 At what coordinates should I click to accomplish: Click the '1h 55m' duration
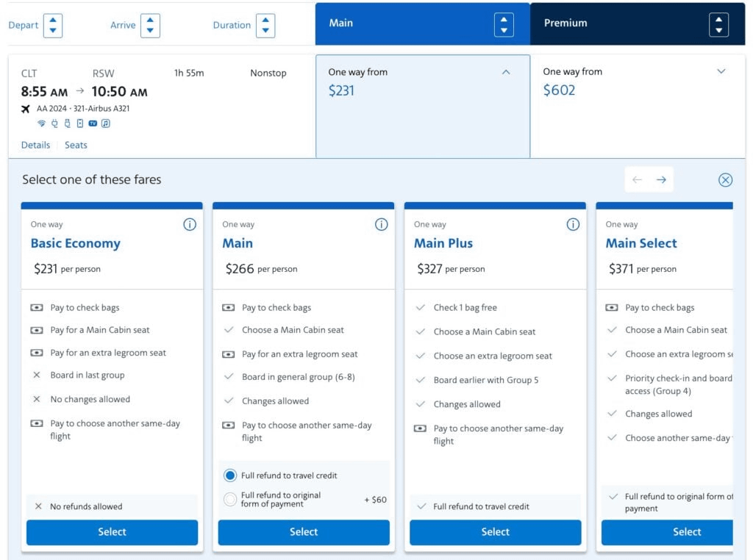(x=189, y=73)
